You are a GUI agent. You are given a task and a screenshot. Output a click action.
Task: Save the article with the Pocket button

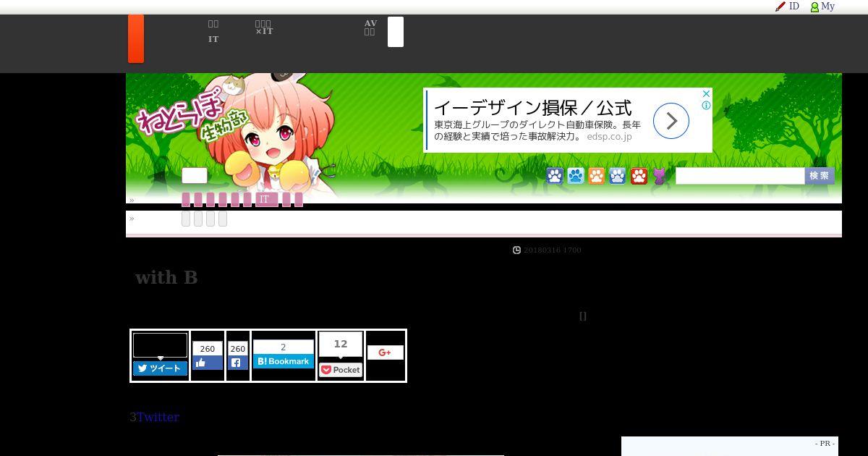341,370
